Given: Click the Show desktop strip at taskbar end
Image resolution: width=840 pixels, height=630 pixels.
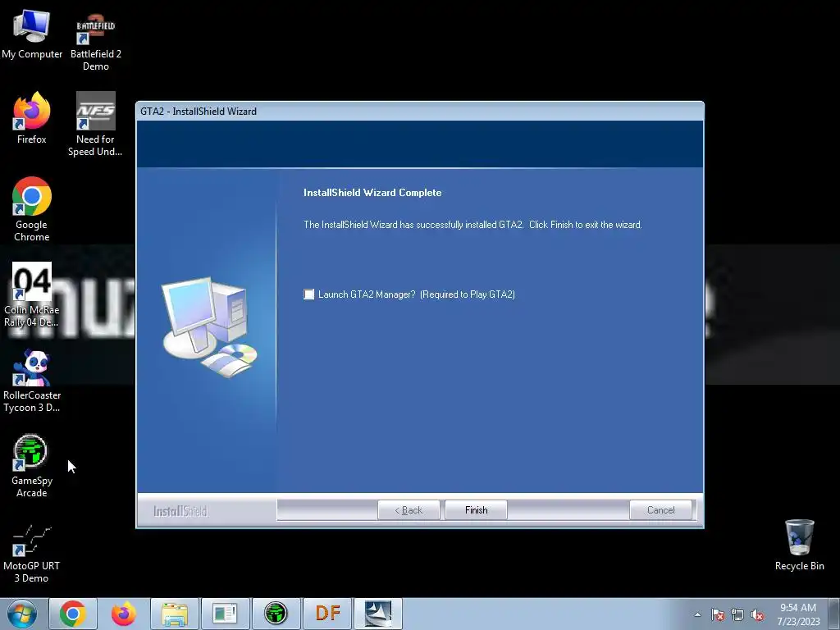Looking at the screenshot, I should pos(834,614).
